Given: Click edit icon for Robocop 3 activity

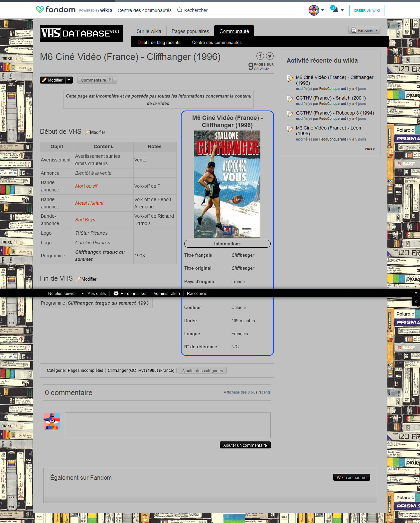Looking at the screenshot, I should pos(290,114).
